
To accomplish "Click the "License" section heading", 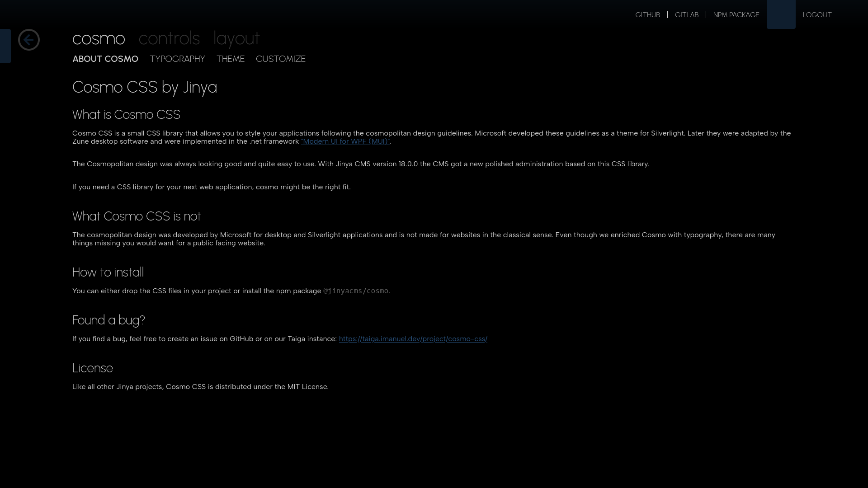I will (93, 368).
